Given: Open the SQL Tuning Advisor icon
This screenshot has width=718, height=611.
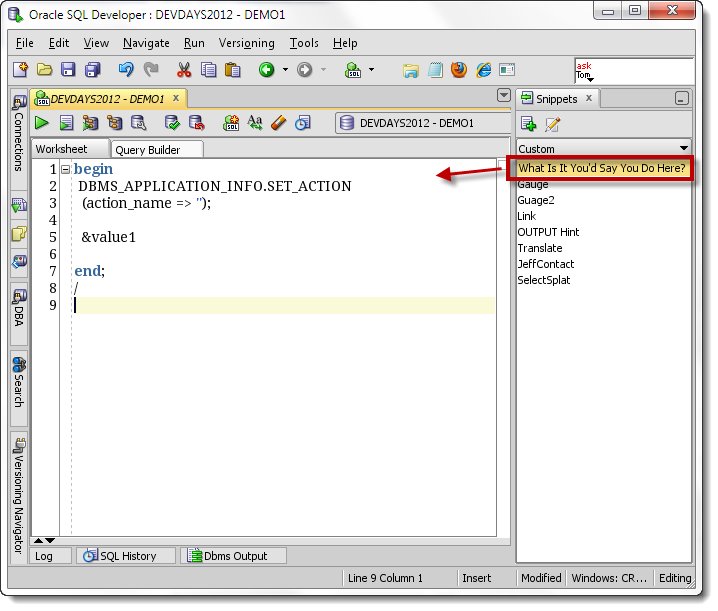Looking at the screenshot, I should [138, 123].
